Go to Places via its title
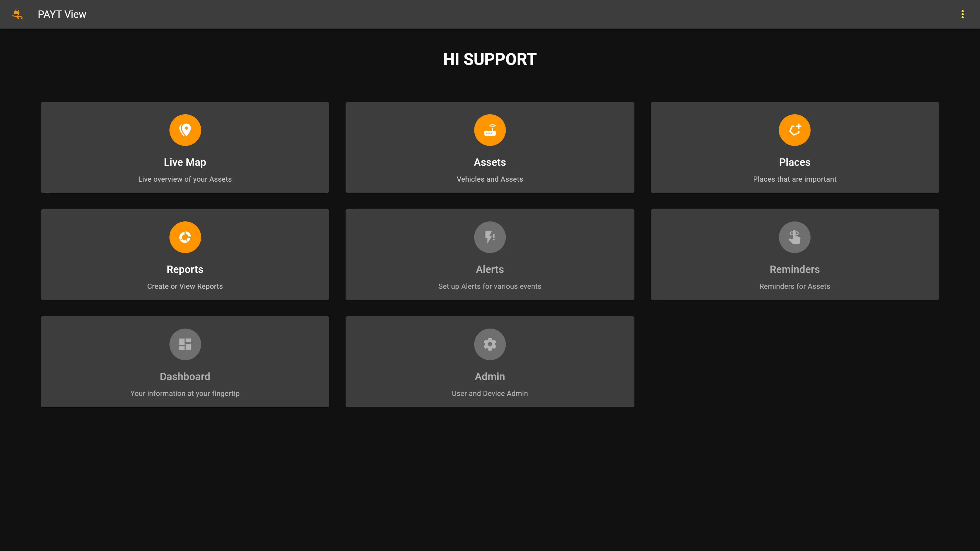 point(794,162)
